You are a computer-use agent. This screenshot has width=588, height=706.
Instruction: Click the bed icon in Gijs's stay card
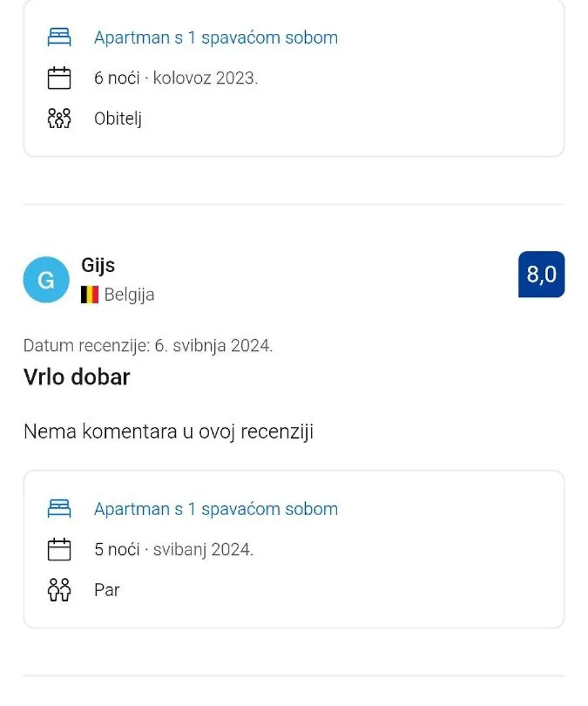pos(59,509)
